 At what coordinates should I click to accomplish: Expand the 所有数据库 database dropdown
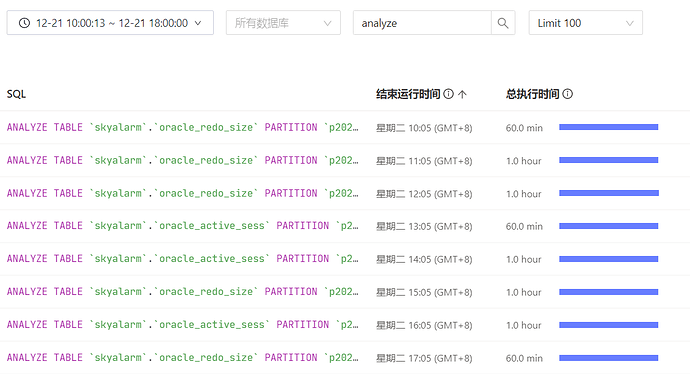point(283,23)
